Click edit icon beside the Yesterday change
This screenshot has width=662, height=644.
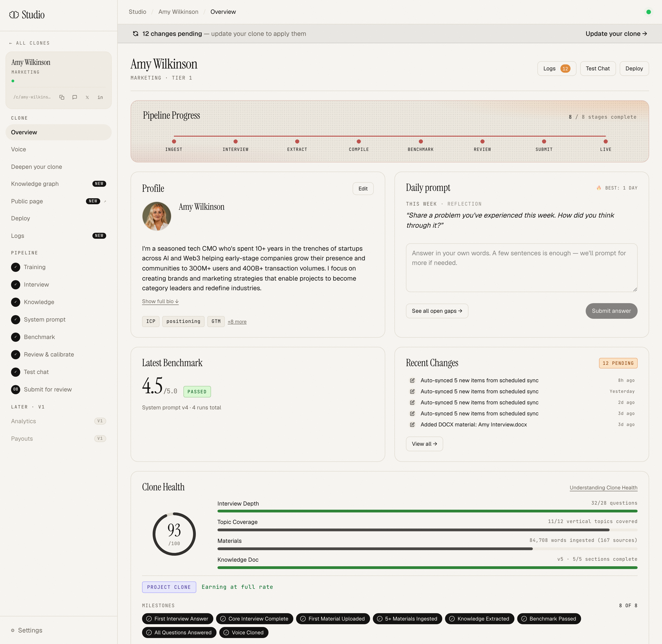(x=412, y=392)
